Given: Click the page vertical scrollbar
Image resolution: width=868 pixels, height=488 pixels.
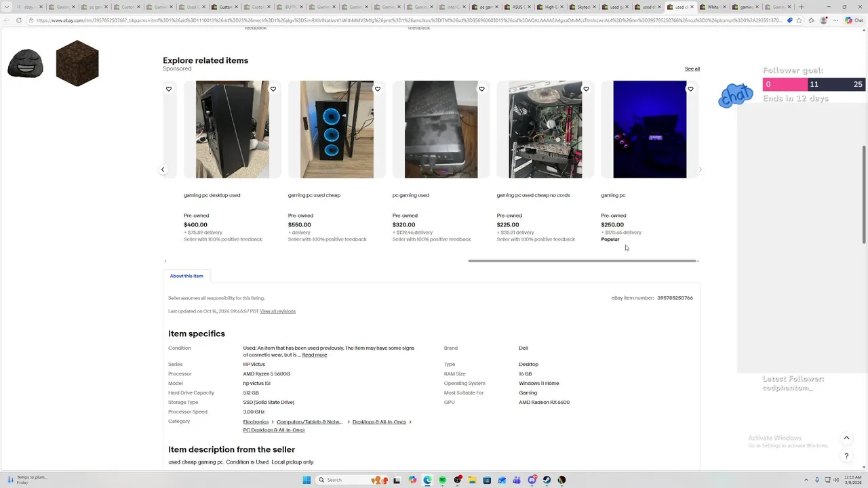Looking at the screenshot, I should [x=864, y=195].
